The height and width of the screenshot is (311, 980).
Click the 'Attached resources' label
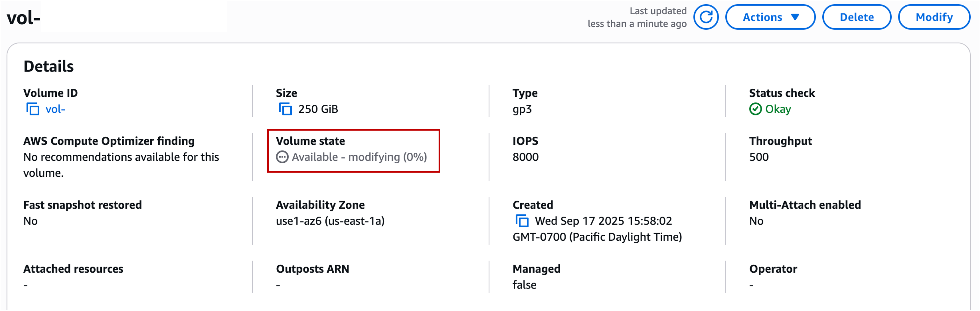73,269
